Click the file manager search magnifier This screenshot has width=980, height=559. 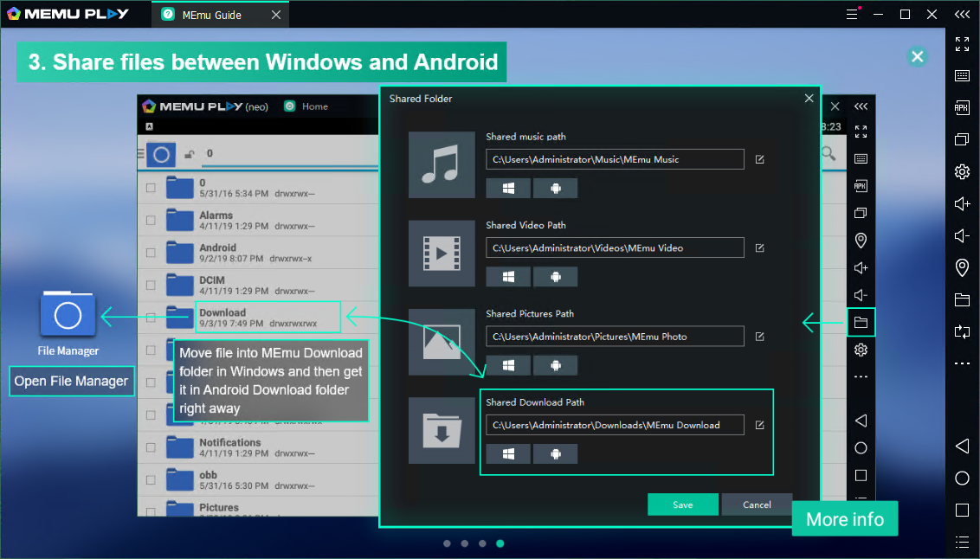(x=828, y=153)
